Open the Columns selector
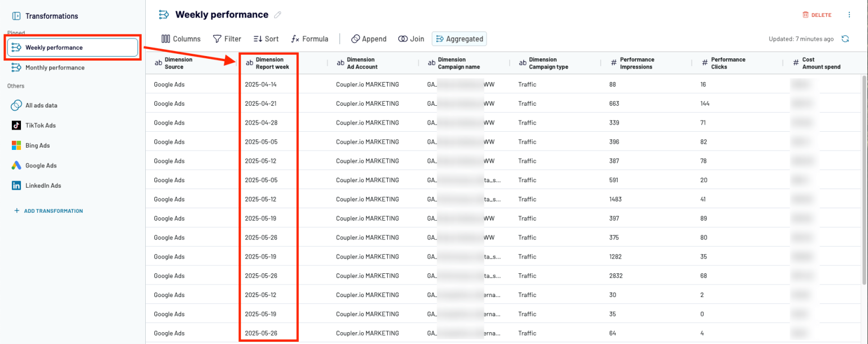 coord(181,39)
